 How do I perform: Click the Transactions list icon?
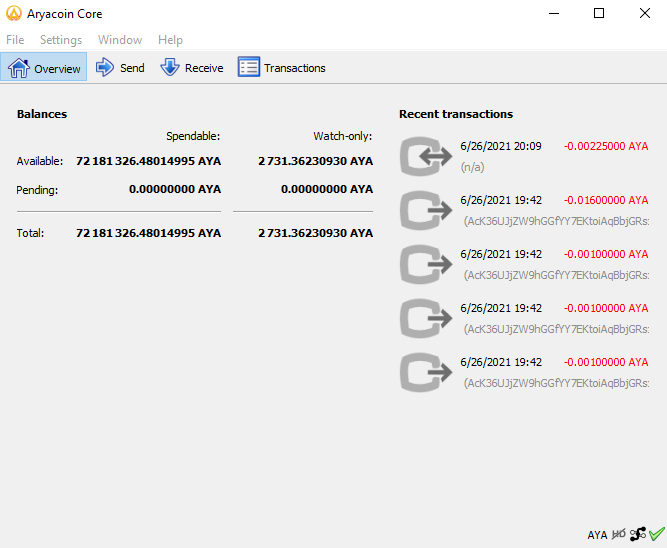click(249, 67)
